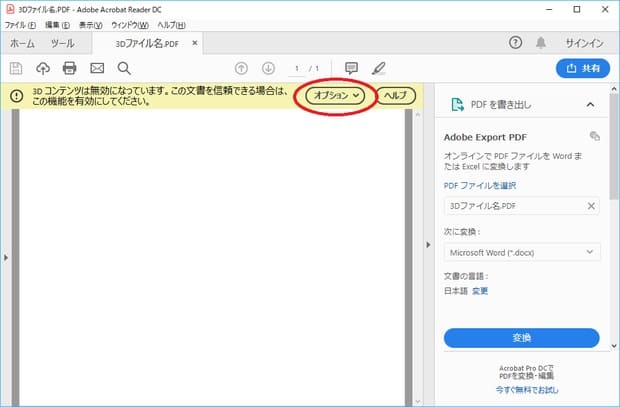Screen dimensions: 620x407
Task: Open notifications bell icon
Action: coord(541,43)
